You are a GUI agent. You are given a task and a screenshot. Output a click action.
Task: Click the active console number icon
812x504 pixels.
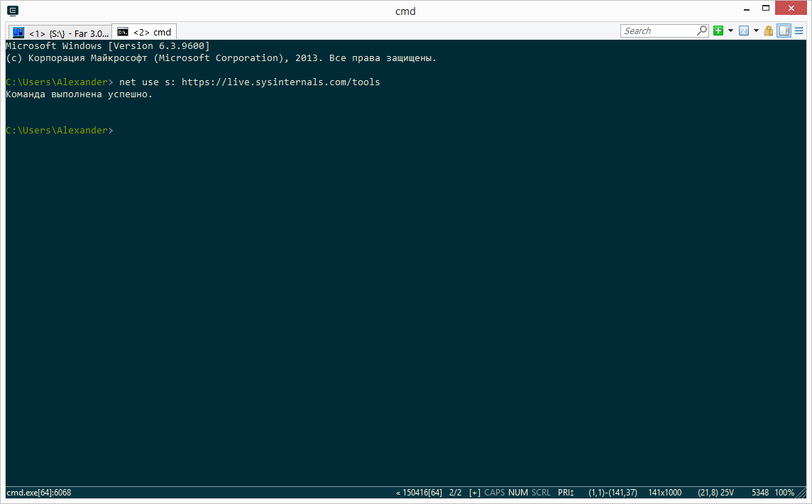744,31
